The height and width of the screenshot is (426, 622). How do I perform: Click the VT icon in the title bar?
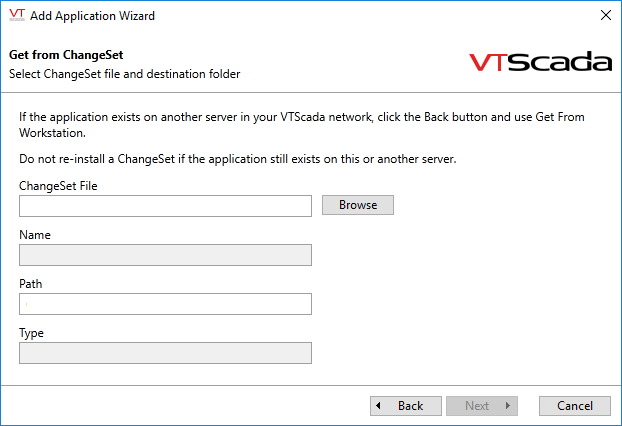(16, 16)
